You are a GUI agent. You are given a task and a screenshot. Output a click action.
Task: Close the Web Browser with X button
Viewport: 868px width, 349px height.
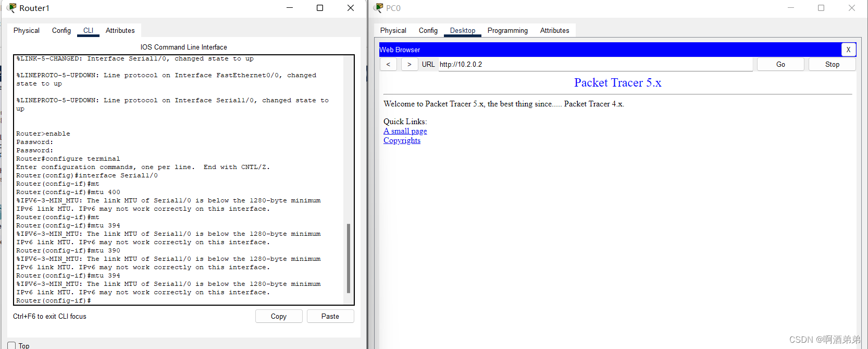pyautogui.click(x=848, y=50)
